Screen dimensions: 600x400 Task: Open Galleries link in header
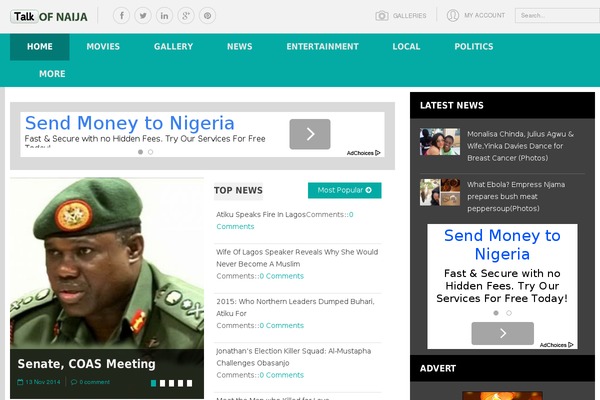tap(409, 16)
